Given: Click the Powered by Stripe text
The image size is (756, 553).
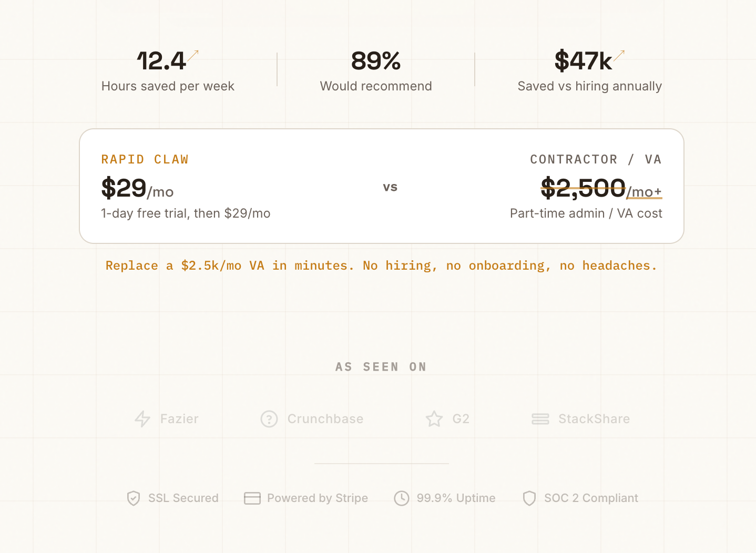Looking at the screenshot, I should 318,498.
